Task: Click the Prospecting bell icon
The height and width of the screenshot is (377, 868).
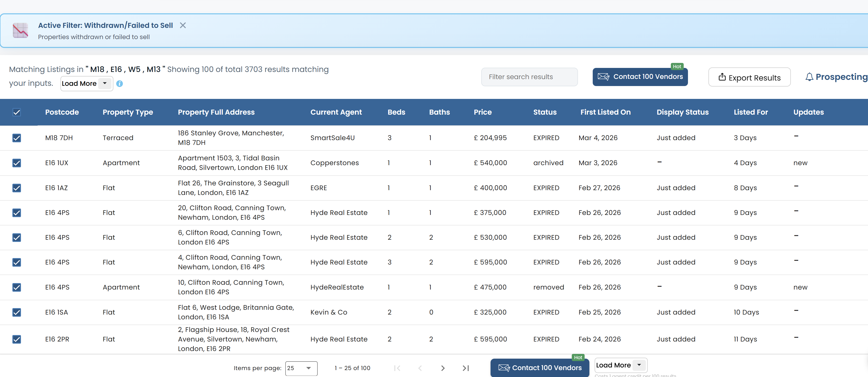Action: click(x=810, y=77)
